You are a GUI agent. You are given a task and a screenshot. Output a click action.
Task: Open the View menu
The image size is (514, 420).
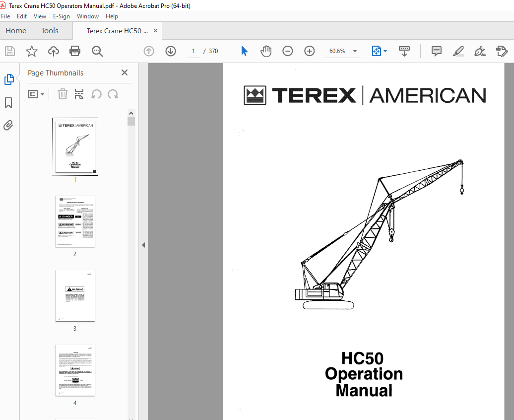point(40,16)
